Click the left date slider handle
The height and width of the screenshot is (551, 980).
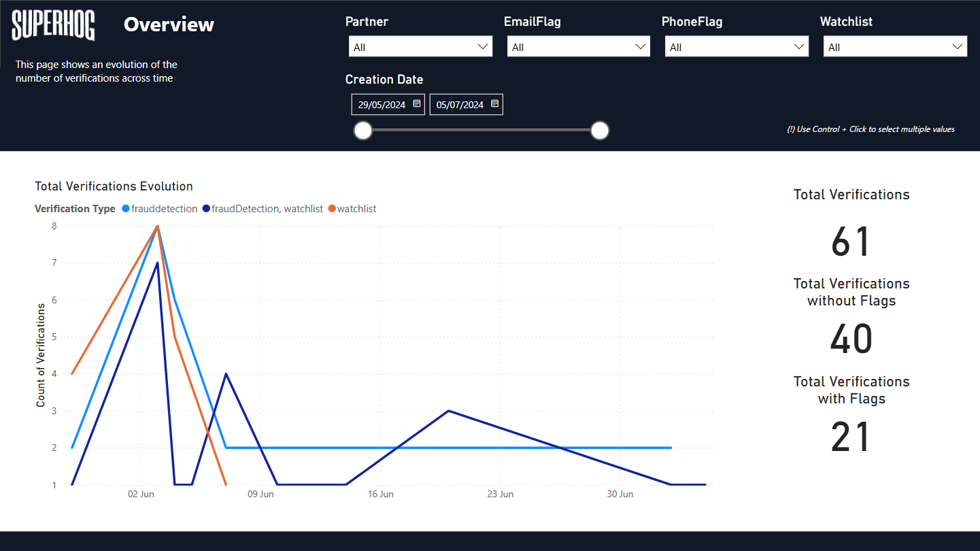(364, 130)
